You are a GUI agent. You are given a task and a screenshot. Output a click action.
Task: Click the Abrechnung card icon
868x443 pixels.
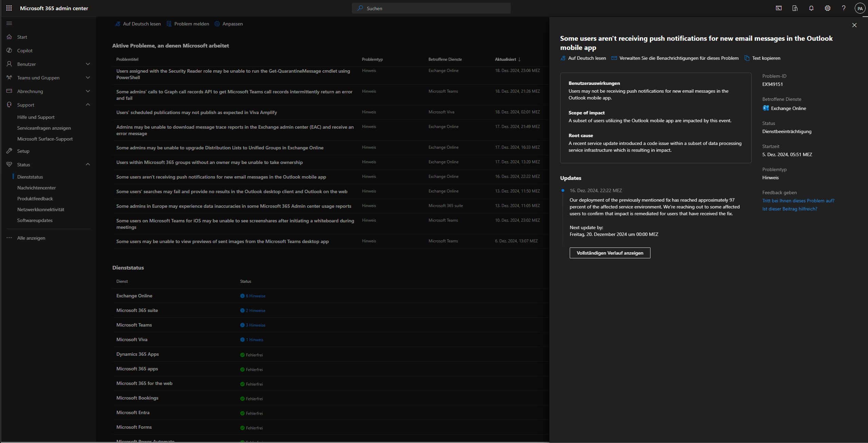(x=9, y=91)
